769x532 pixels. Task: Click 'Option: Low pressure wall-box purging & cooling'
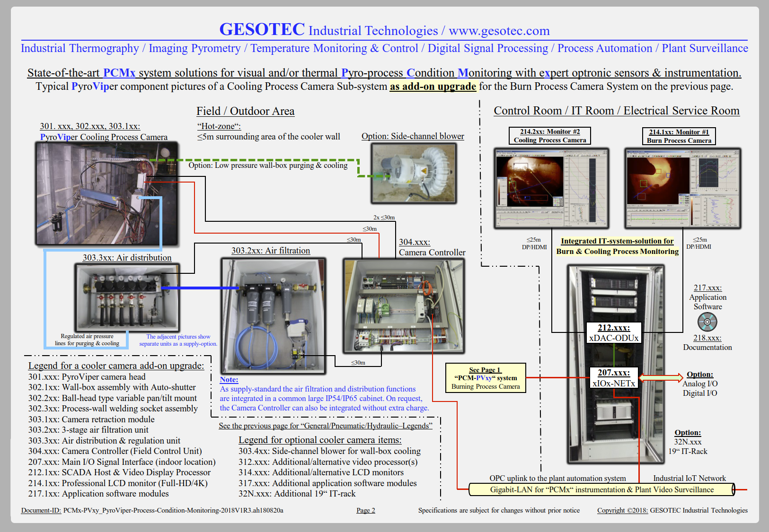click(268, 166)
